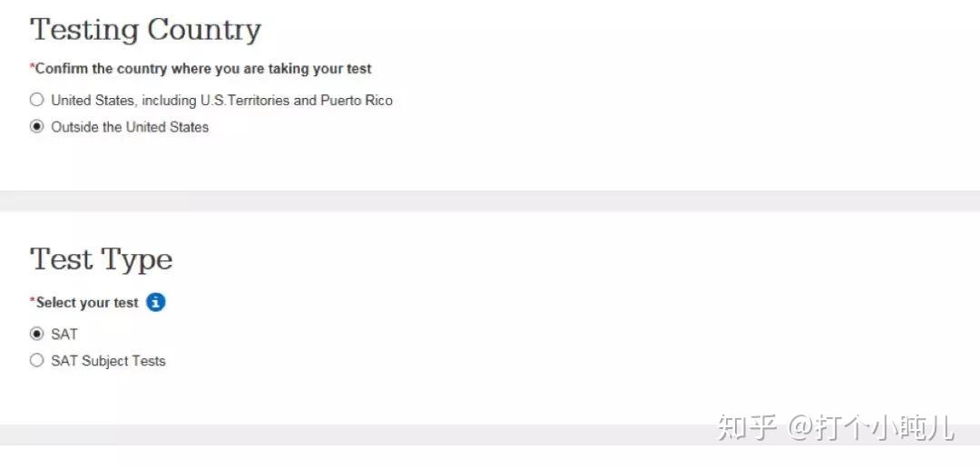Screen dimensions: 980x468
Task: Click the 'Select your test' prompt text
Action: (87, 303)
